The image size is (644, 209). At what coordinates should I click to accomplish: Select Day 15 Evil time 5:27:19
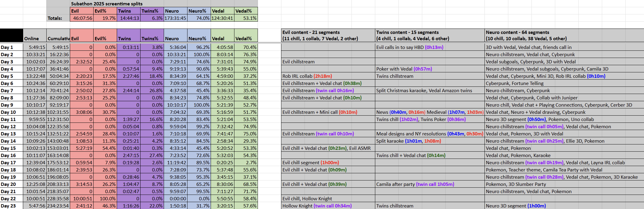[82, 148]
